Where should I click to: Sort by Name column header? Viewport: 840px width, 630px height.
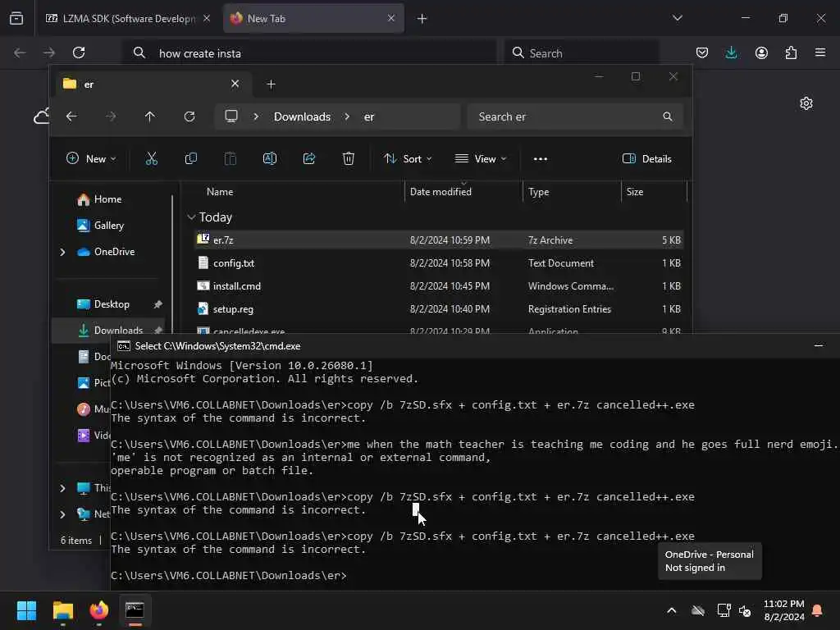coord(220,192)
